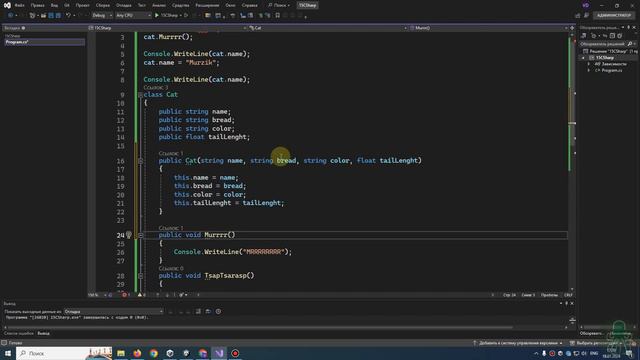Screen dimensions: 640x360
Task: Toggle word wrap in output pane
Action: [x=208, y=311]
